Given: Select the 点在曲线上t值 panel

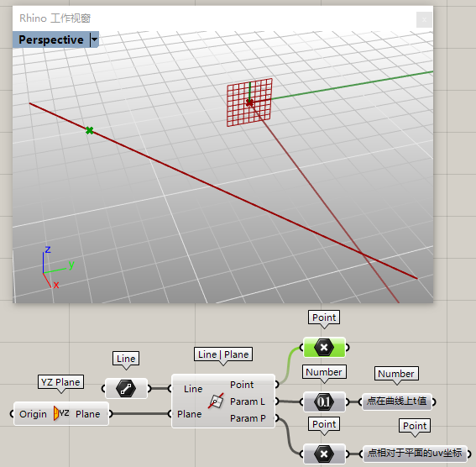Looking at the screenshot, I should [x=397, y=401].
